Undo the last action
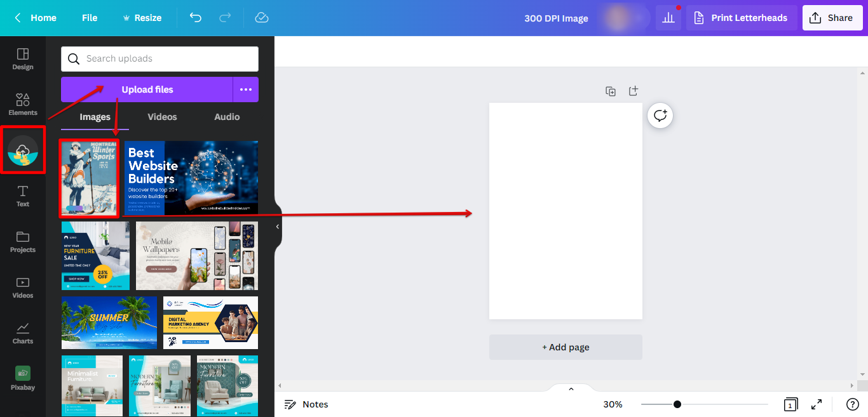This screenshot has width=868, height=417. (x=196, y=18)
